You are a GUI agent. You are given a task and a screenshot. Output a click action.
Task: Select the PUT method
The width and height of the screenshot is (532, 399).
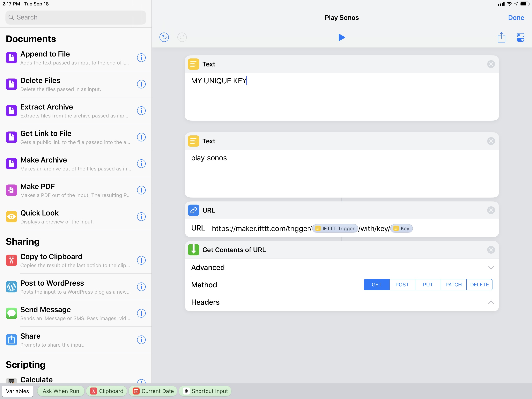pos(428,285)
